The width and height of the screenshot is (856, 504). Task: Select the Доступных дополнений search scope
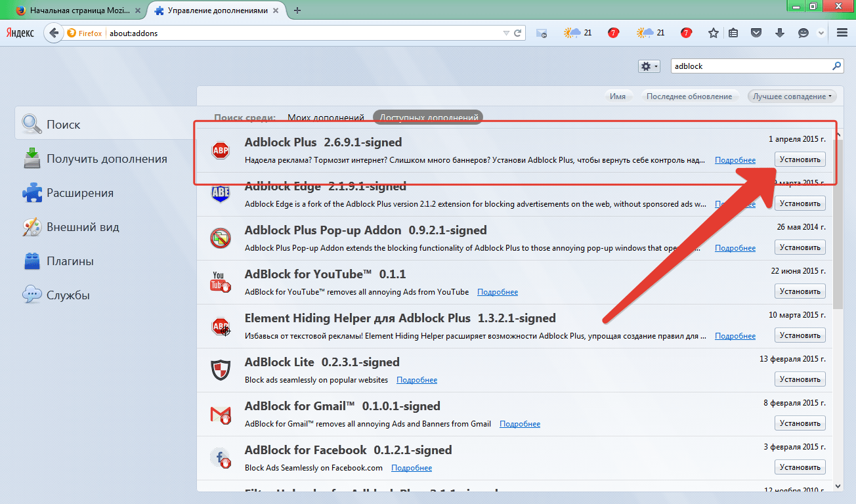tap(429, 117)
